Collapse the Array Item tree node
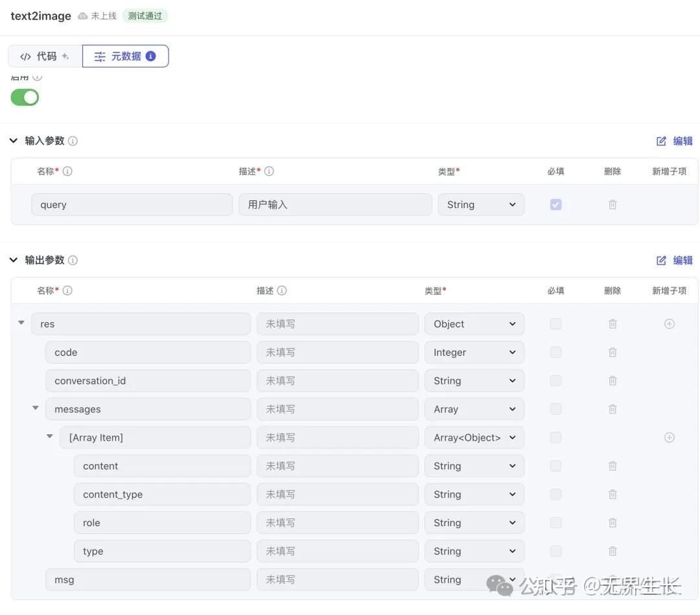This screenshot has height=615, width=700. click(49, 436)
